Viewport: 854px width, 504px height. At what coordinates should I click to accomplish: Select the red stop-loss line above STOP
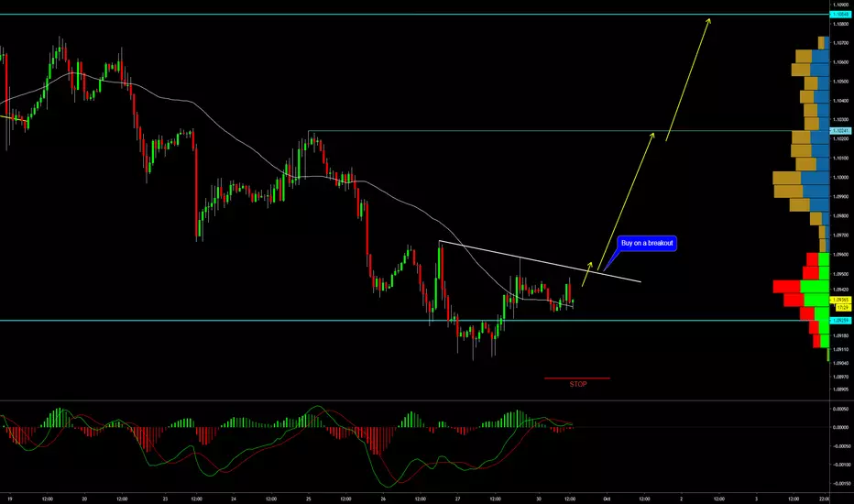coord(576,378)
